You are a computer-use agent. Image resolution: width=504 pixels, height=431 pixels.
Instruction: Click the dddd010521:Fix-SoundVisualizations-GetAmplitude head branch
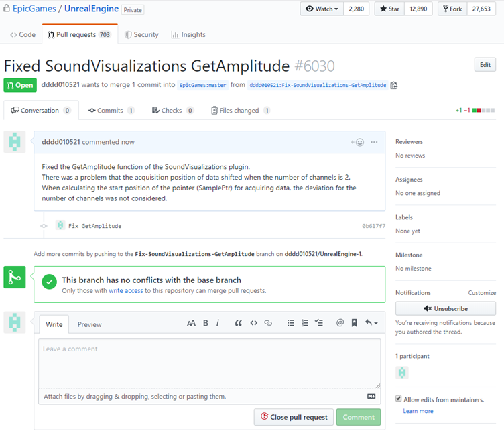[x=318, y=85]
